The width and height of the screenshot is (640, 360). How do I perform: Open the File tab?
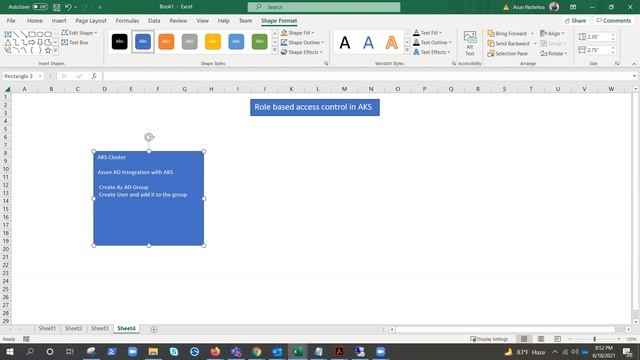[x=11, y=20]
